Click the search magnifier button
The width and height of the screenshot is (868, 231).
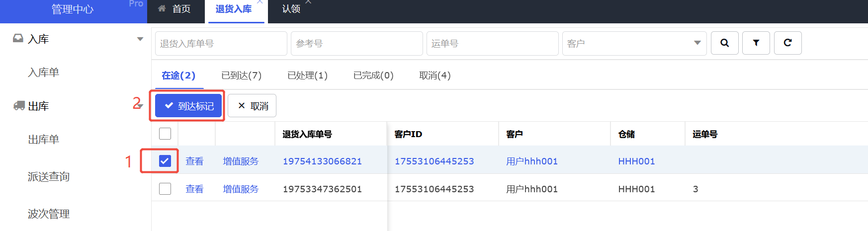[724, 43]
